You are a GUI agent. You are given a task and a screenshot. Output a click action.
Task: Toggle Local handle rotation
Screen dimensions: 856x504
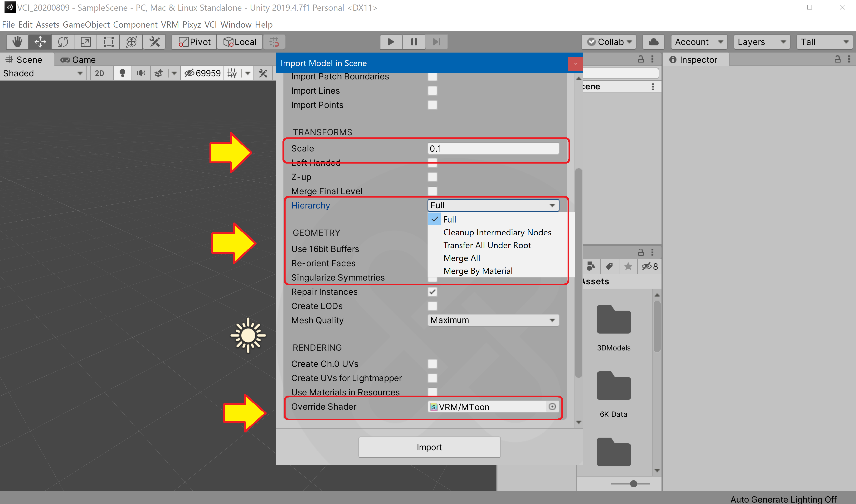click(240, 42)
